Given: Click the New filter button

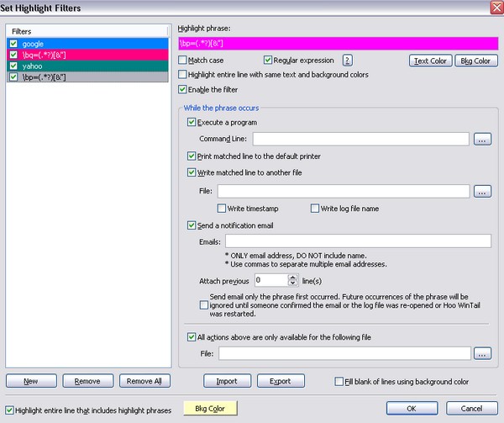Looking at the screenshot, I should point(30,381).
